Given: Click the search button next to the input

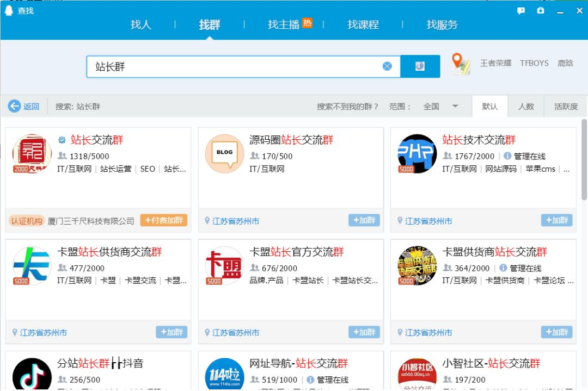Looking at the screenshot, I should 420,66.
